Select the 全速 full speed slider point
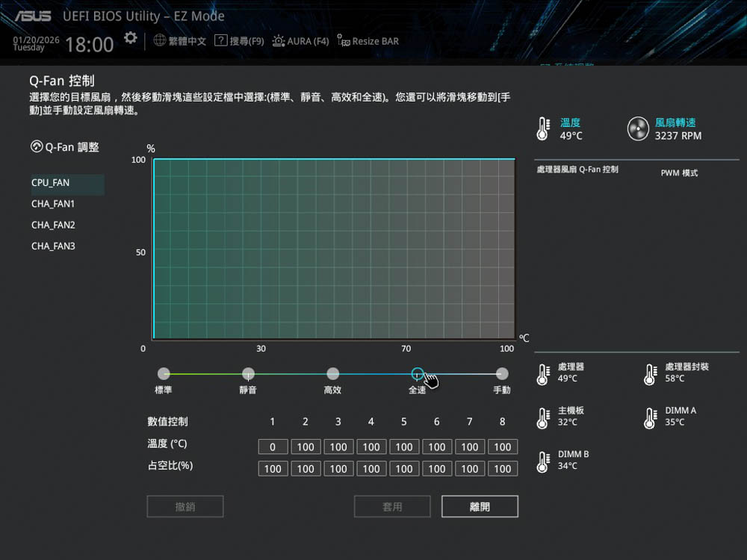The height and width of the screenshot is (560, 747). [418, 374]
